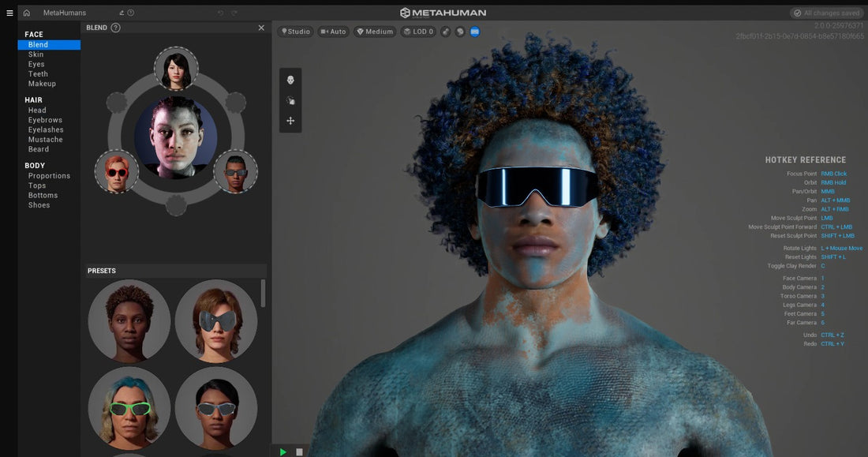Image resolution: width=868 pixels, height=457 pixels.
Task: Toggle the clay render sphere icon
Action: pos(460,32)
